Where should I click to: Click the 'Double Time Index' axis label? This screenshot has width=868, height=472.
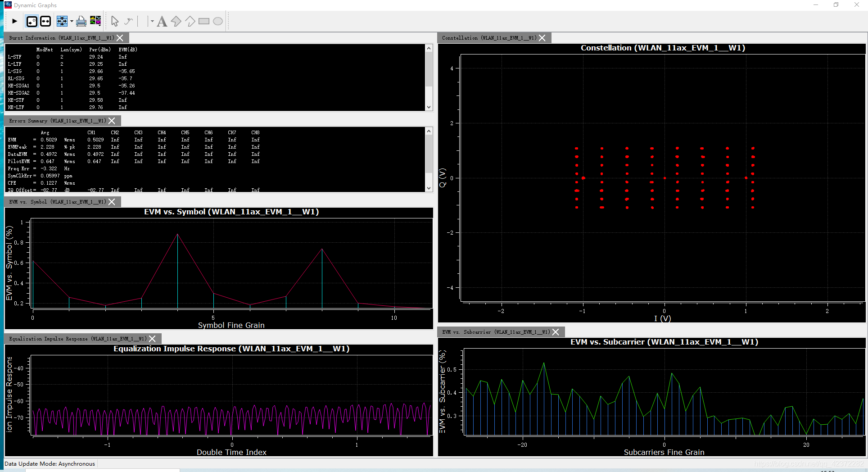pyautogui.click(x=231, y=452)
